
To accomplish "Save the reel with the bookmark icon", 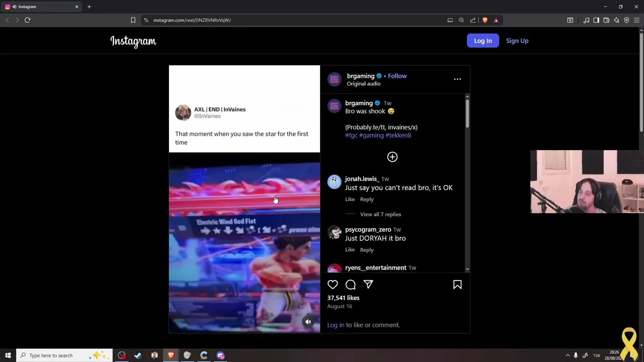I will (457, 285).
